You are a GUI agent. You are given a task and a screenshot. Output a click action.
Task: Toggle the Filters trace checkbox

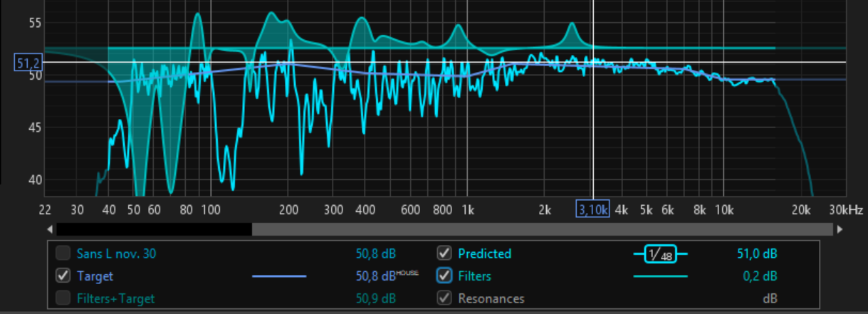444,276
